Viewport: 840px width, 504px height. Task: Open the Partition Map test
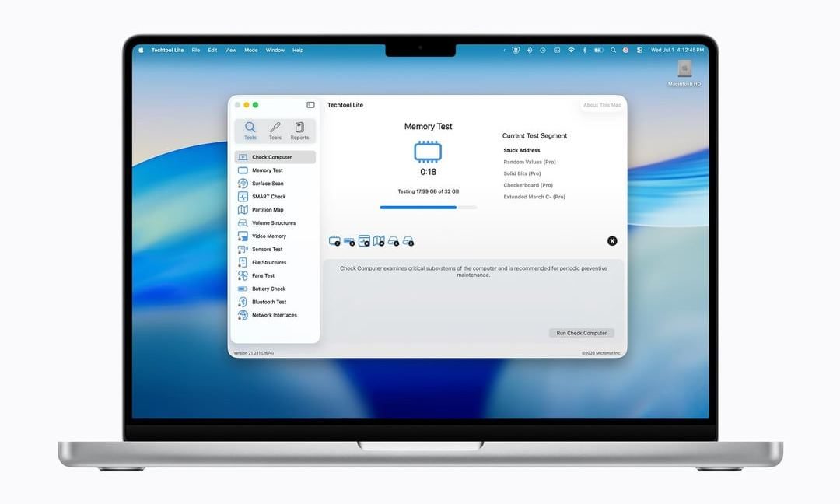click(x=275, y=210)
